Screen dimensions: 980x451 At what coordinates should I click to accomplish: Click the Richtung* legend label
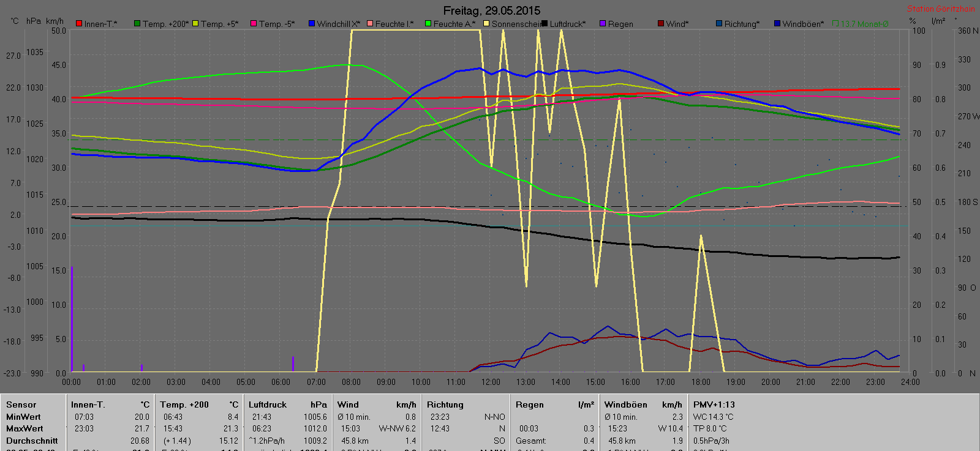[x=742, y=24]
